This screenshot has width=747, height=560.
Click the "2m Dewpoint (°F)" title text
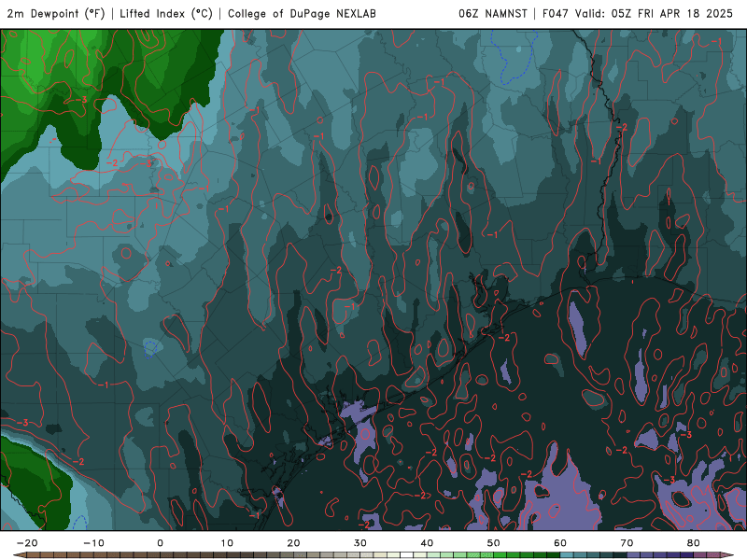pyautogui.click(x=56, y=13)
